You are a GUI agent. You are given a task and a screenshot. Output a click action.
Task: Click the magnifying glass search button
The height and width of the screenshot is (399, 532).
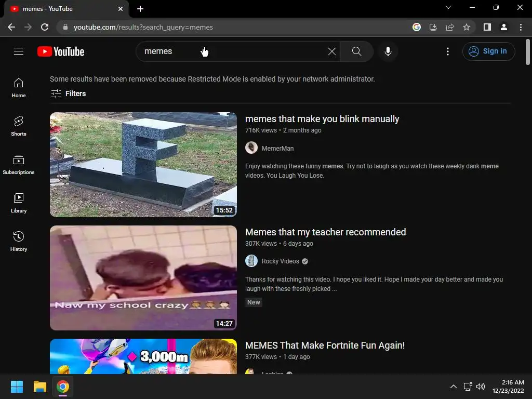tap(356, 51)
